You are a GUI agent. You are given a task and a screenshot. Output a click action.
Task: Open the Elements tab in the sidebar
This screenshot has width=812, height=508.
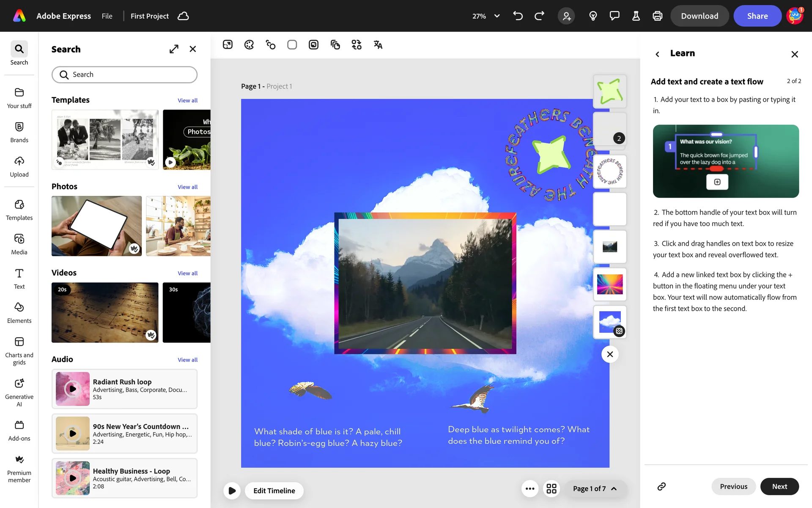19,312
